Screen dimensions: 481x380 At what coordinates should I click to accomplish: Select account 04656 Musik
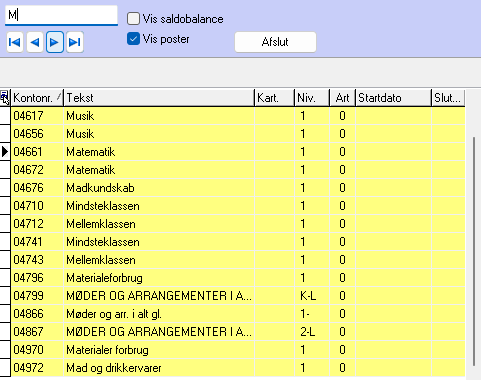[238, 134]
